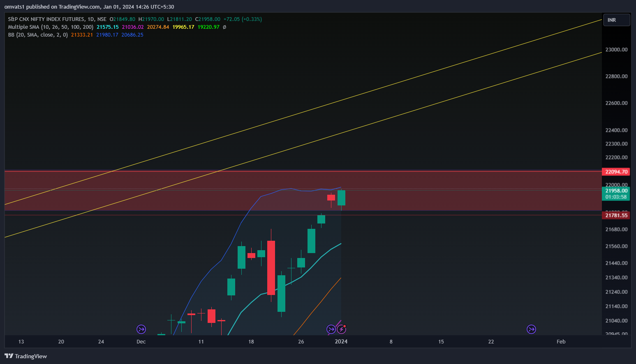Click the close value C21958.00
This screenshot has width=636, height=364.
click(208, 19)
